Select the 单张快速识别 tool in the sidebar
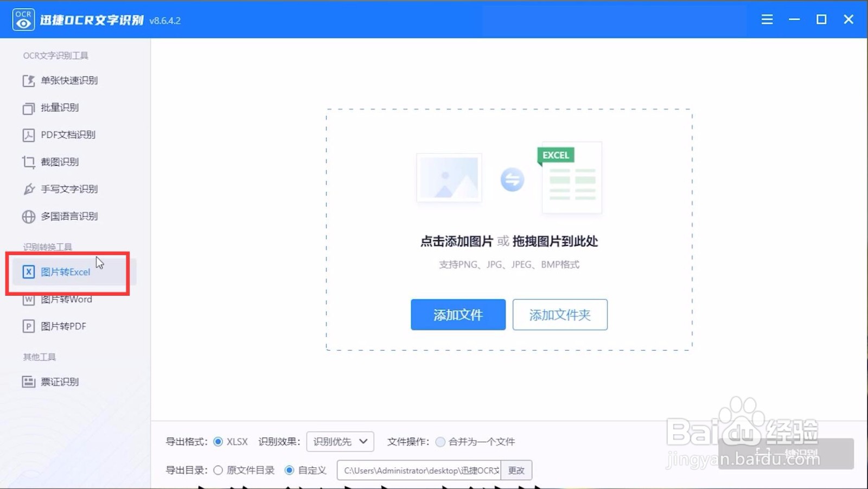The height and width of the screenshot is (489, 868). point(68,80)
